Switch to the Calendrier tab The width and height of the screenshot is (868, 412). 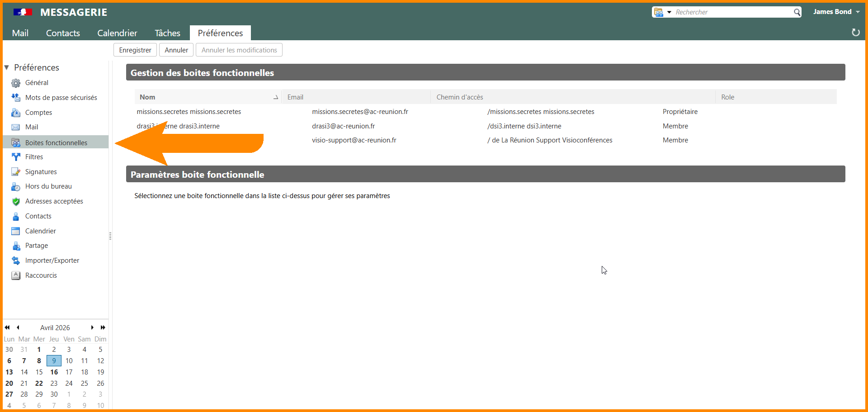coord(117,33)
